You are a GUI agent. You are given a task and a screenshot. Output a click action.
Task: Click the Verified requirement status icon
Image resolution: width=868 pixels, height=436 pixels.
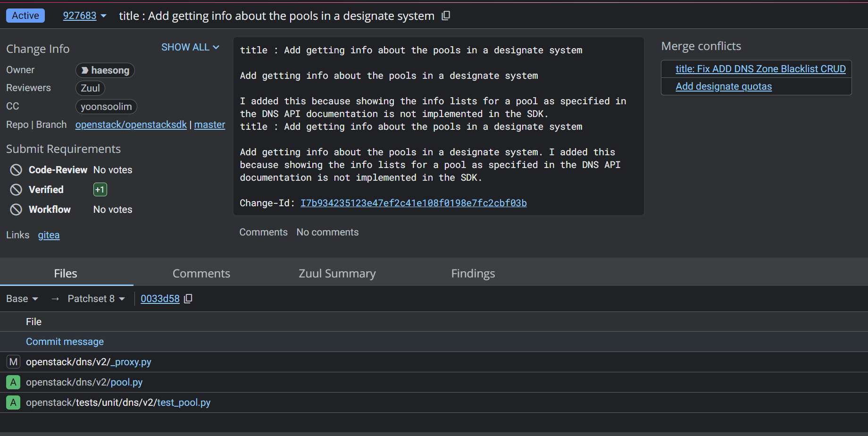click(x=16, y=190)
